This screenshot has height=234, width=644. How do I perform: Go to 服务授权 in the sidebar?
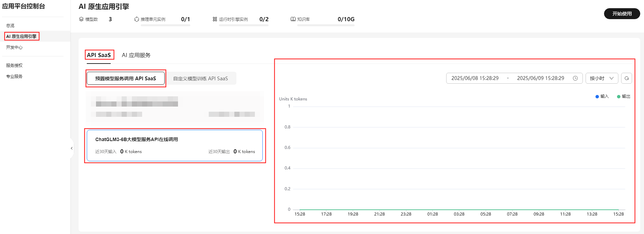[x=14, y=66]
